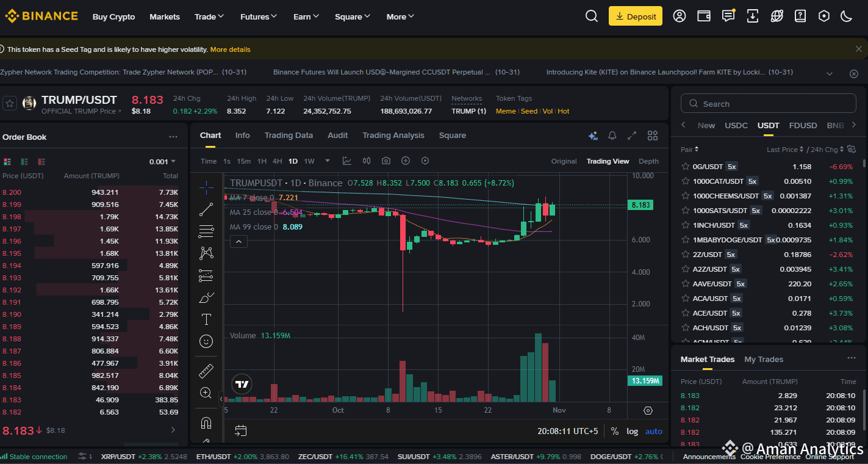
Task: Favorite the 0G/USDT pair star
Action: click(x=685, y=166)
